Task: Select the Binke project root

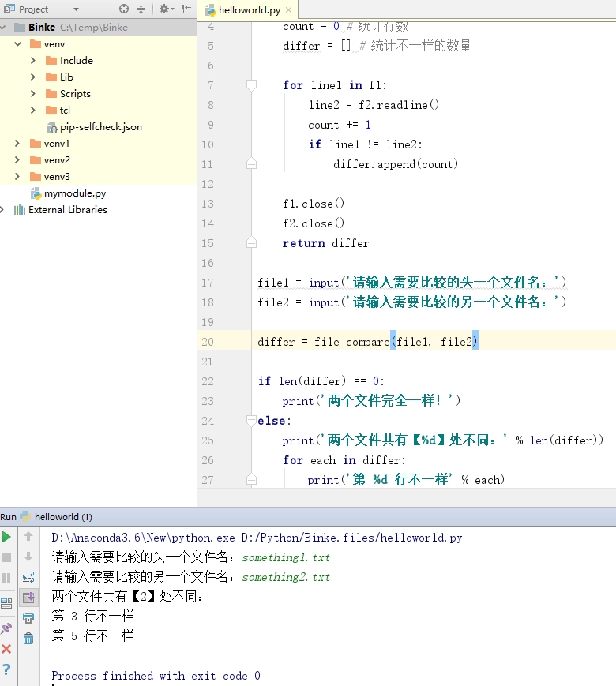Action: pyautogui.click(x=98, y=27)
